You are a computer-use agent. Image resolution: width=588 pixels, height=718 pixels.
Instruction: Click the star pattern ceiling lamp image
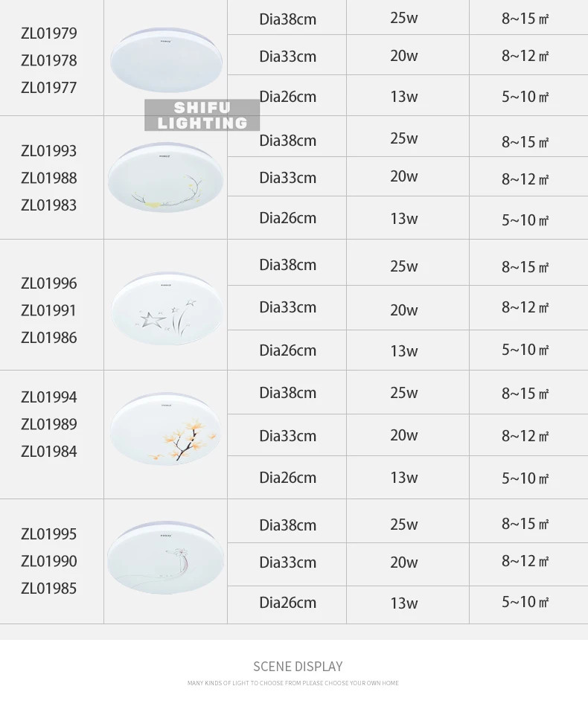click(x=167, y=308)
